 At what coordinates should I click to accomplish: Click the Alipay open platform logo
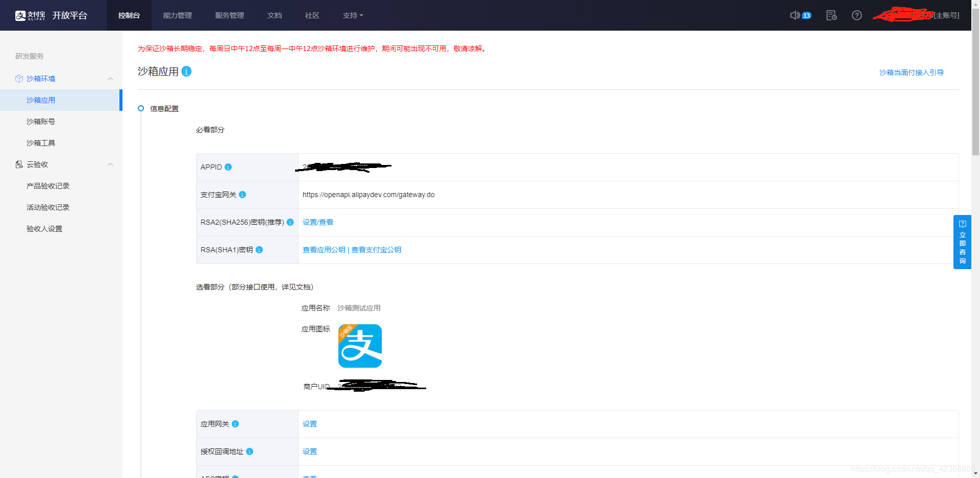point(51,15)
